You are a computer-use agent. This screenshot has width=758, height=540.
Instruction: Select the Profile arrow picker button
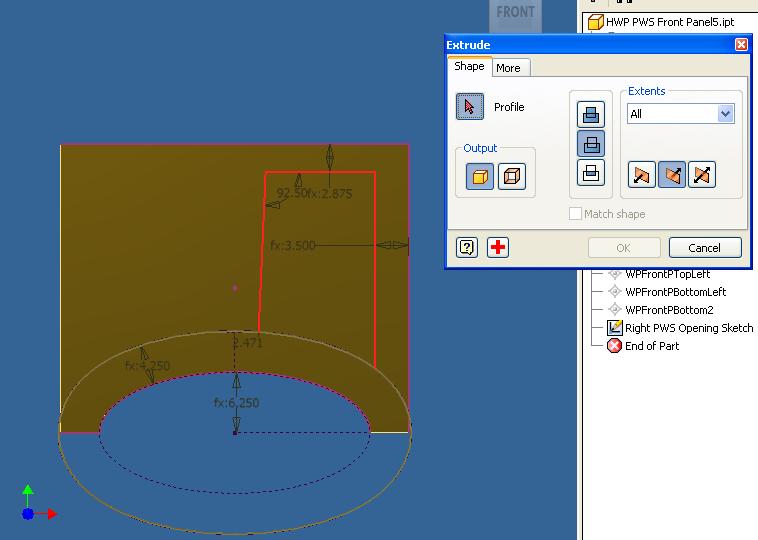pyautogui.click(x=469, y=106)
